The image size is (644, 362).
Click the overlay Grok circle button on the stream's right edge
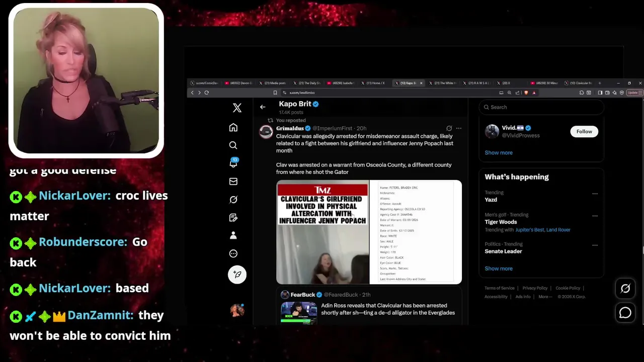coord(625,289)
